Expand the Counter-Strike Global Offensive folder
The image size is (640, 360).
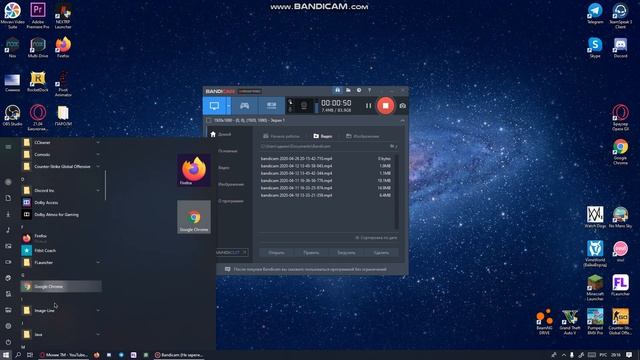tap(61, 167)
